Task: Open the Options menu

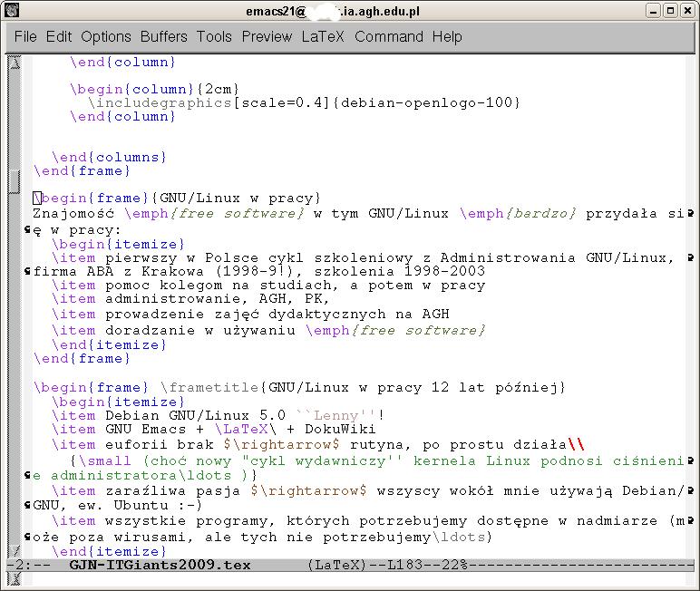Action: point(106,36)
